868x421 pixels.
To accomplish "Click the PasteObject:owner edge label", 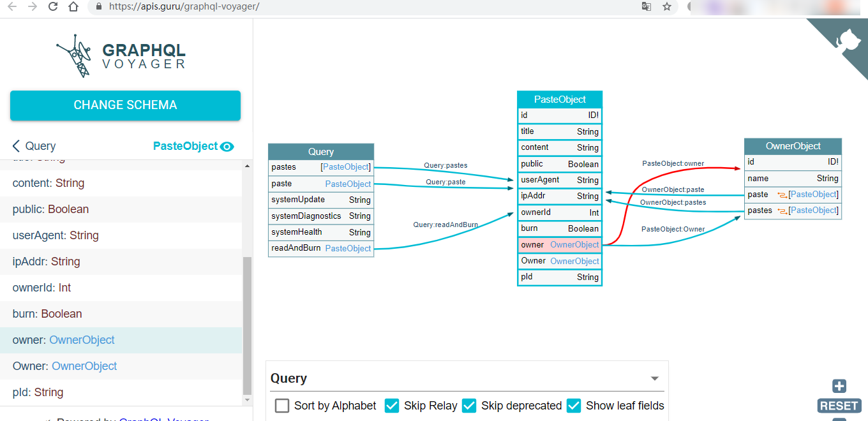I will pos(673,163).
